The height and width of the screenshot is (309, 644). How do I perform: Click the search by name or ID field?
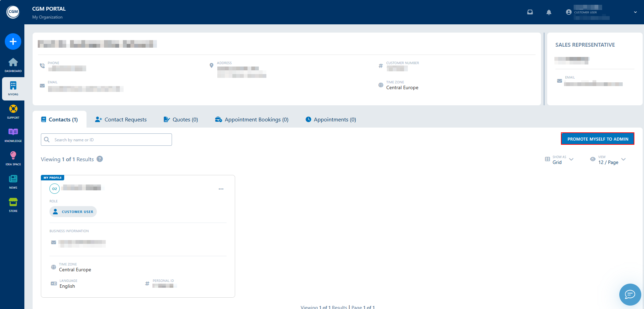[x=106, y=140]
